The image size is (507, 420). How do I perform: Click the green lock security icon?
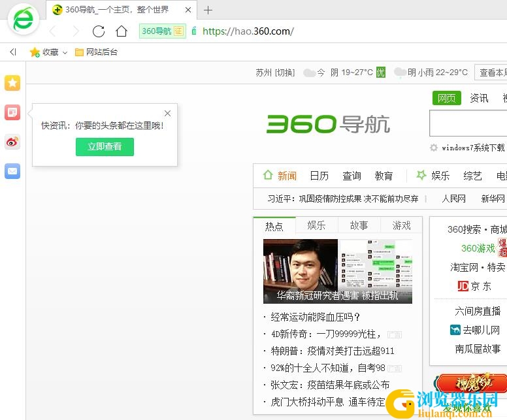[194, 31]
